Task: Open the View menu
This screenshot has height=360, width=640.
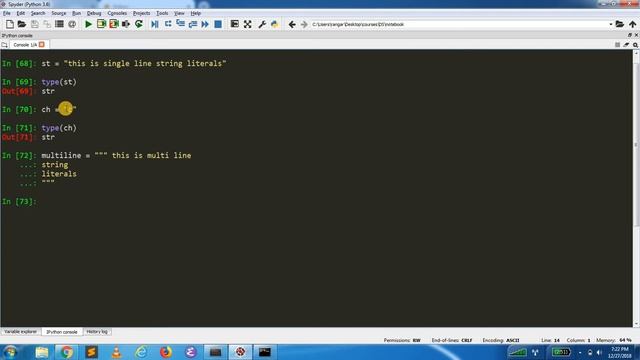Action: pyautogui.click(x=179, y=13)
